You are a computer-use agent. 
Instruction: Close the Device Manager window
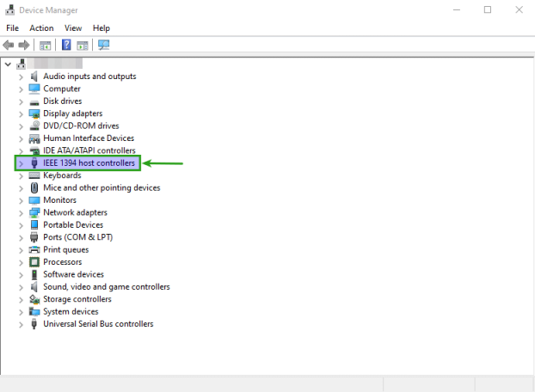click(519, 9)
